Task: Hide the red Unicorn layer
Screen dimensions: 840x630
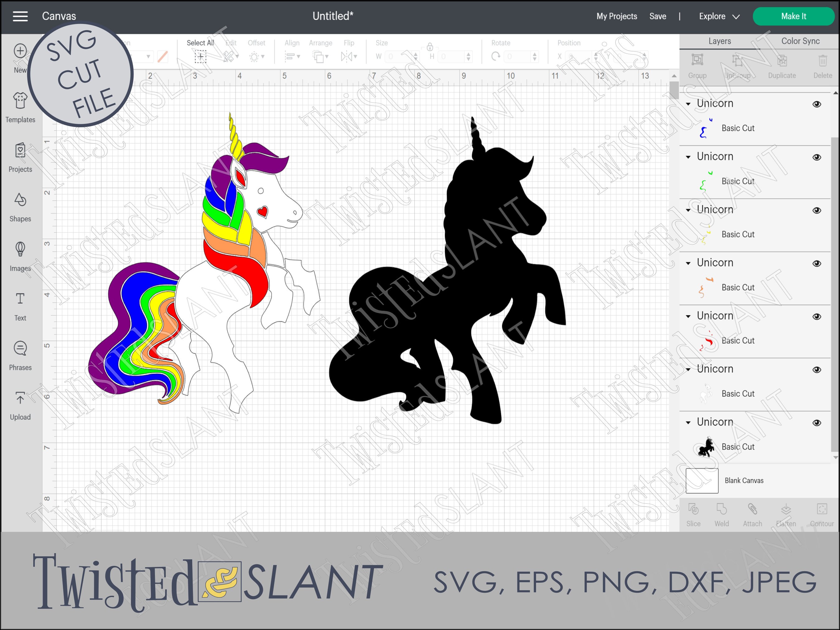Action: click(x=817, y=317)
